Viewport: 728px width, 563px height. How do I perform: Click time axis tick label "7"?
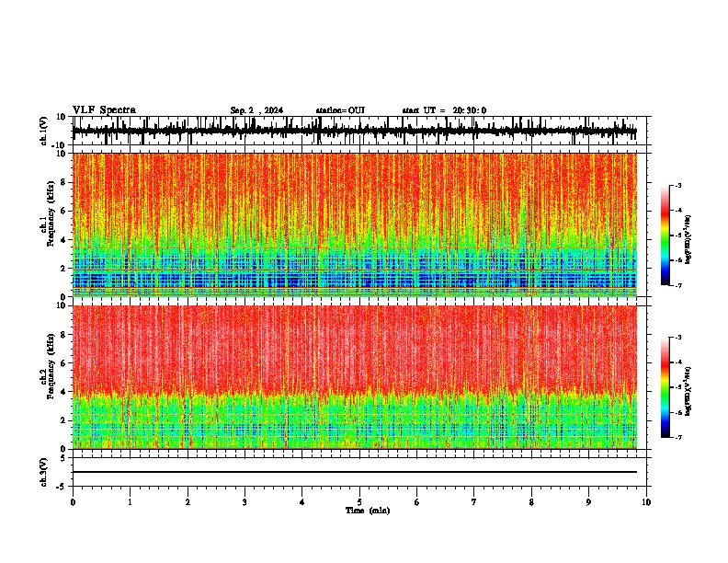click(474, 502)
